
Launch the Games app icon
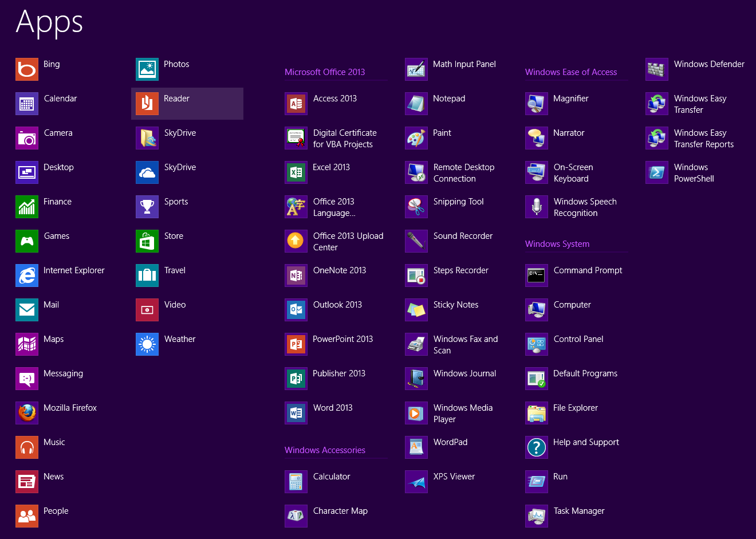pos(27,241)
